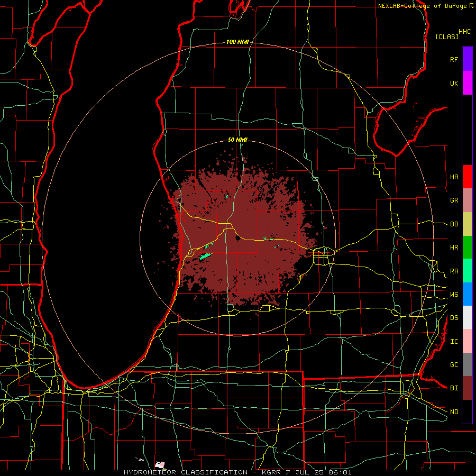Click the 100 NMI range ring label
476x476 pixels.
pos(237,42)
